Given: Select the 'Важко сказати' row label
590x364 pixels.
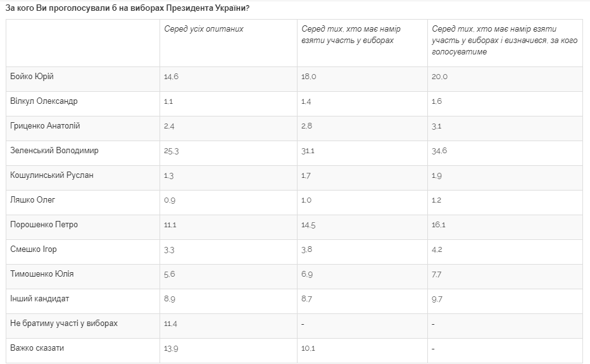Looking at the screenshot, I should [x=37, y=348].
